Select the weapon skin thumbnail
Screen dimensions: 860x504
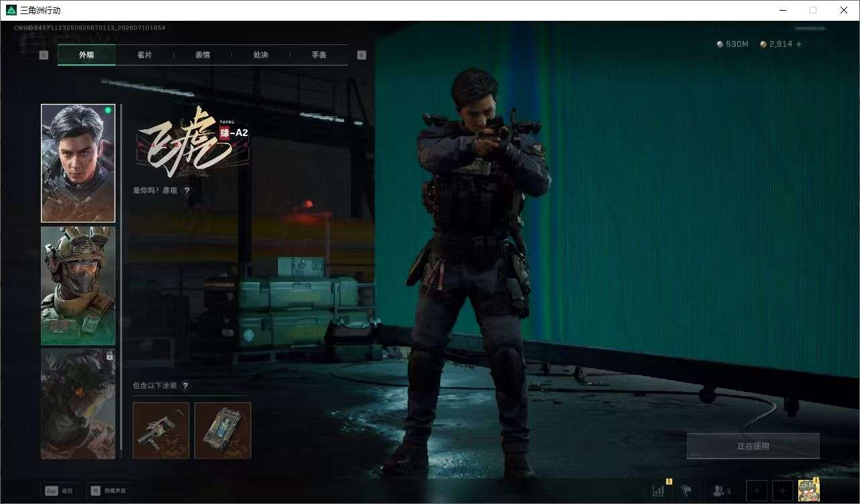161,430
